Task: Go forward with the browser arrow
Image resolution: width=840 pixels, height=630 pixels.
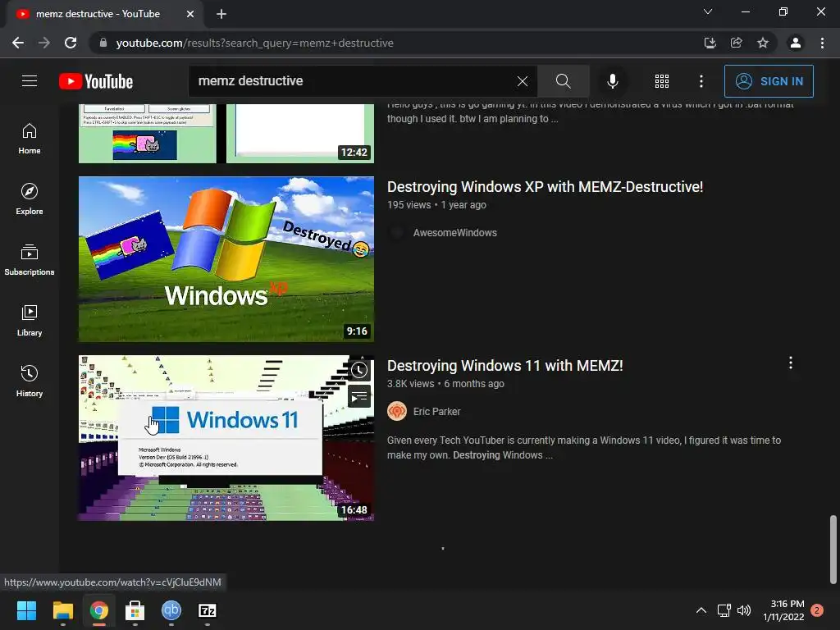Action: (x=44, y=43)
